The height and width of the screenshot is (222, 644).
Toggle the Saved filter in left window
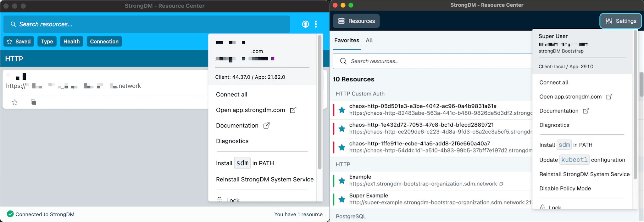(19, 42)
